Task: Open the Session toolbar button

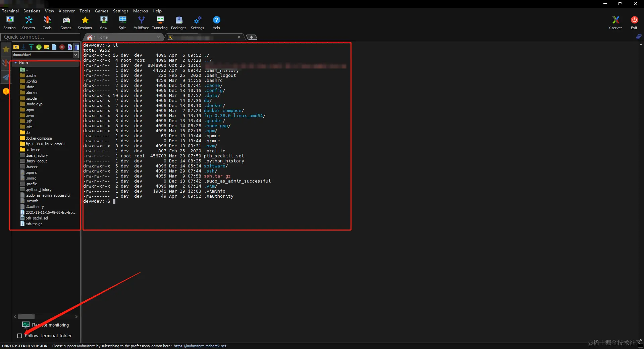Action: tap(10, 23)
